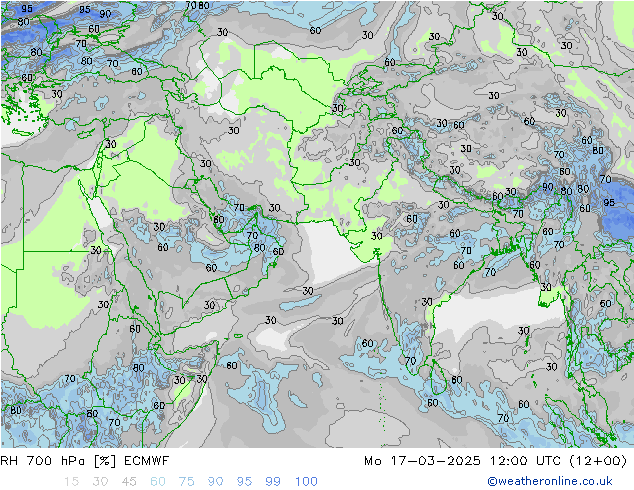Click the legend value 99
634x490 pixels.
(273, 482)
